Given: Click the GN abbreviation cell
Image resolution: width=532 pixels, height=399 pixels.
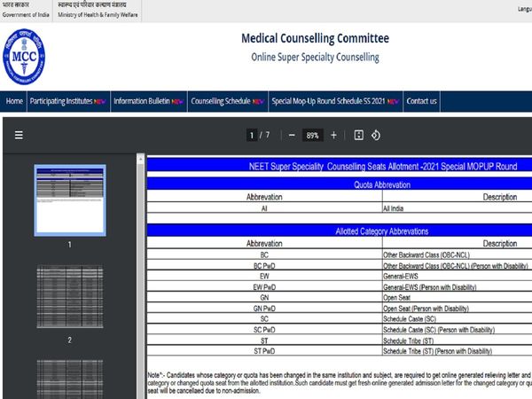Looking at the screenshot, I should point(264,298).
